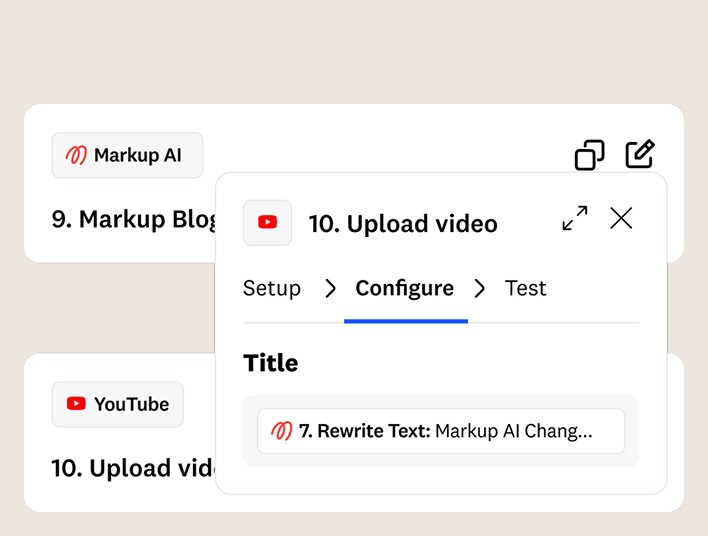Click the Markup AI app badge
This screenshot has width=708, height=536.
[127, 155]
